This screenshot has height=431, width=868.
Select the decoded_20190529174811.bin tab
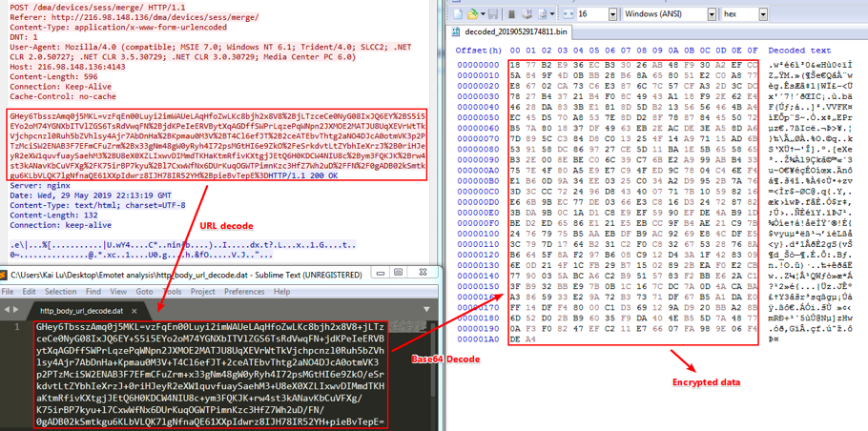510,31
